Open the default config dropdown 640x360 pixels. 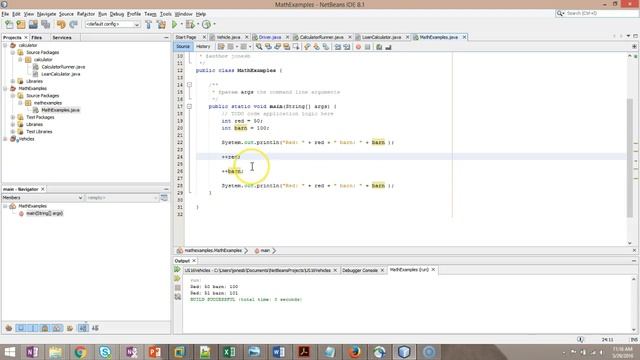point(112,24)
